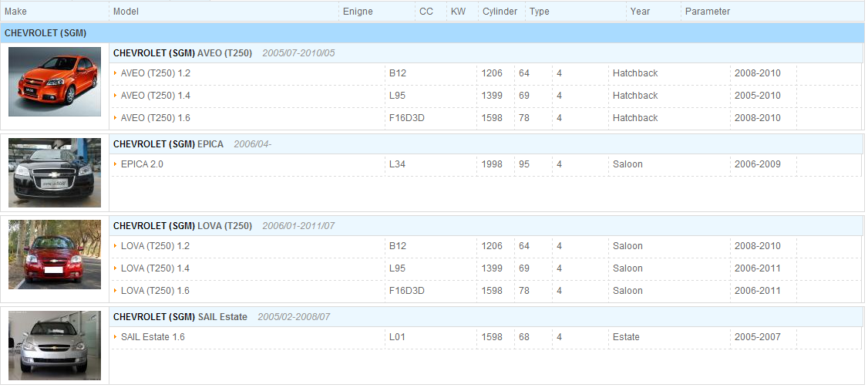Click the SAIL Estate date range 2005/02-2008/07
This screenshot has height=388, width=868.
(294, 317)
